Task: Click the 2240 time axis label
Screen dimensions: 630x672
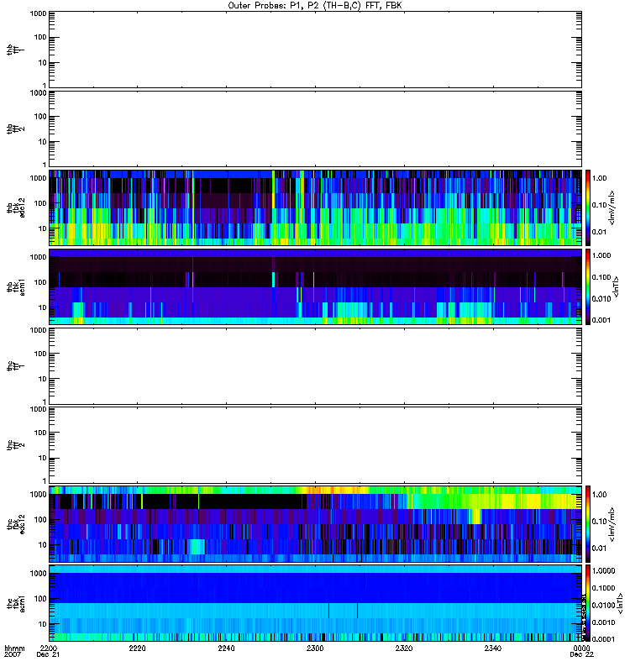Action: coord(227,649)
